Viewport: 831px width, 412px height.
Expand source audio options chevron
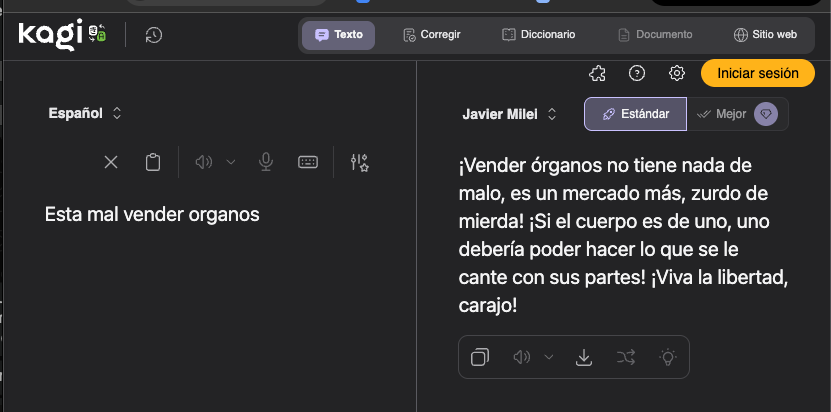(231, 162)
